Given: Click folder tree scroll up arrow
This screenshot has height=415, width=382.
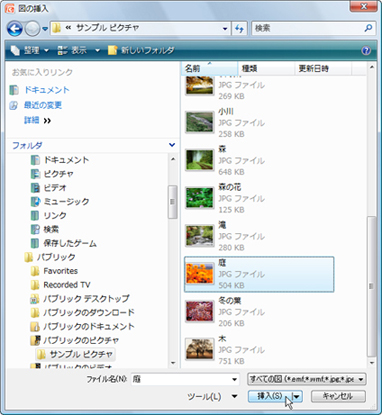Looking at the screenshot, I should (x=173, y=159).
